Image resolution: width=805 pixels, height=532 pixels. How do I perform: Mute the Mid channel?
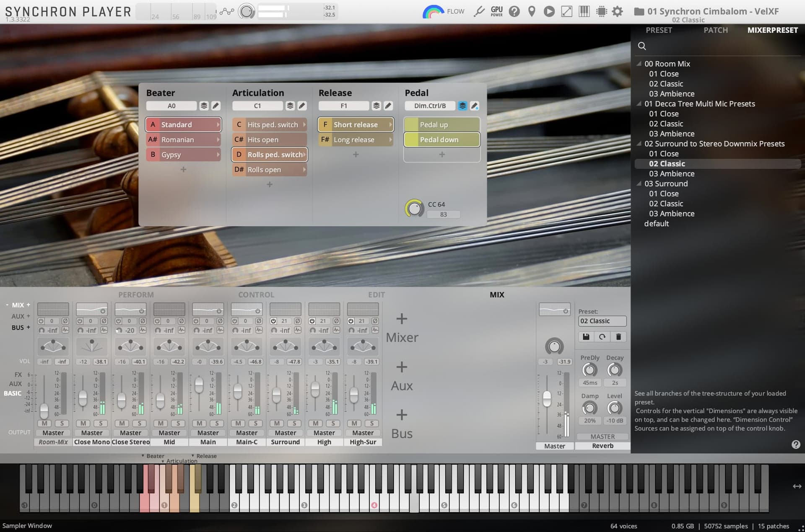point(161,424)
